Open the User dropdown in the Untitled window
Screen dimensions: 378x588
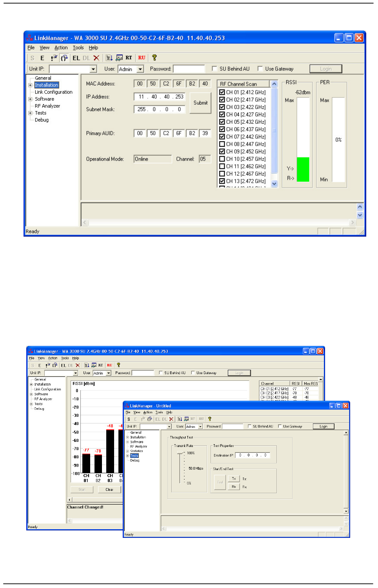[x=200, y=427]
